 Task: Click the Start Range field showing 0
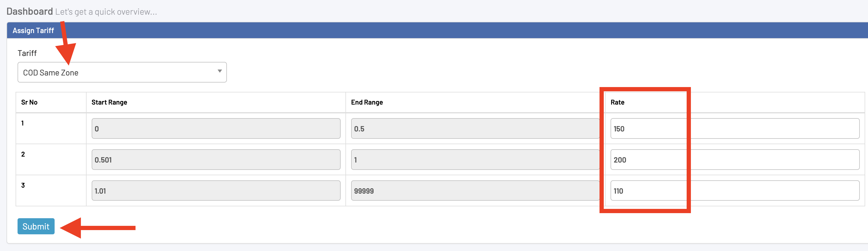point(216,128)
